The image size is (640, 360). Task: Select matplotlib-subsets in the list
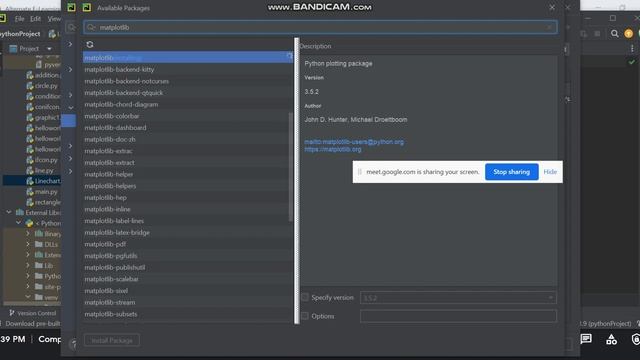tap(188, 314)
